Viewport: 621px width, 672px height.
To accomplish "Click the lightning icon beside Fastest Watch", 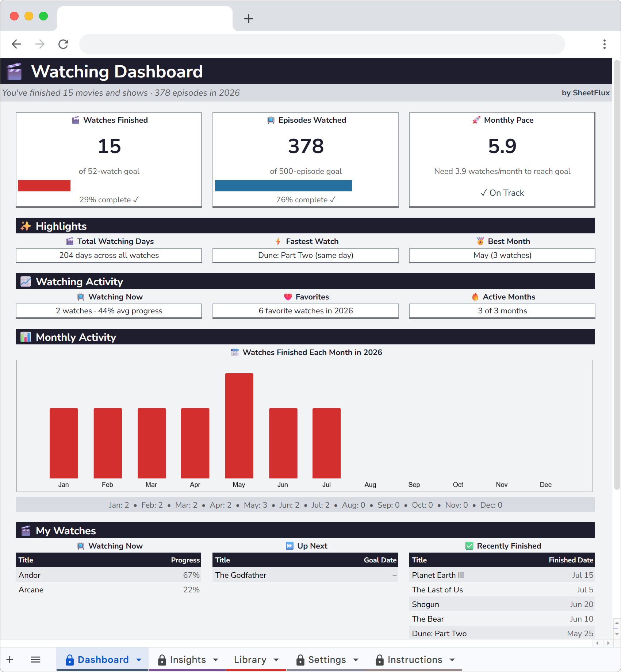I will [278, 241].
